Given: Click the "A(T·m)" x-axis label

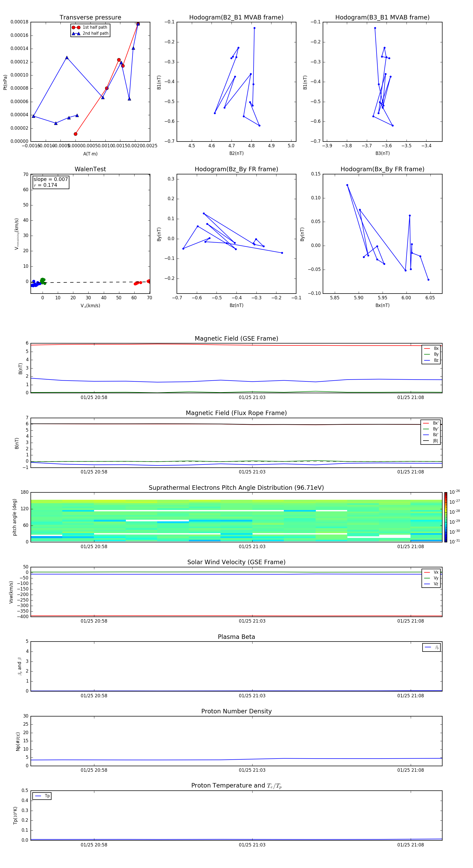Looking at the screenshot, I should 90,154.
